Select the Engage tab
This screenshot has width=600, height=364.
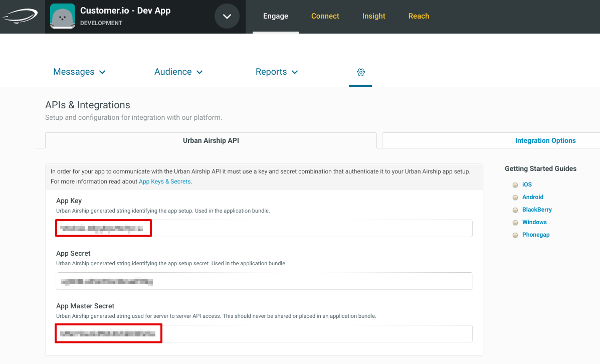pyautogui.click(x=276, y=16)
